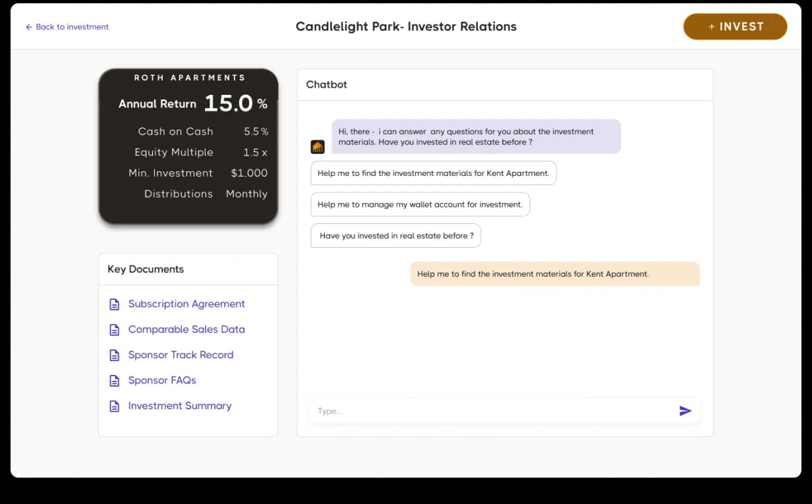Click the Sponsor FAQs document icon
This screenshot has height=504, width=812.
coord(115,381)
